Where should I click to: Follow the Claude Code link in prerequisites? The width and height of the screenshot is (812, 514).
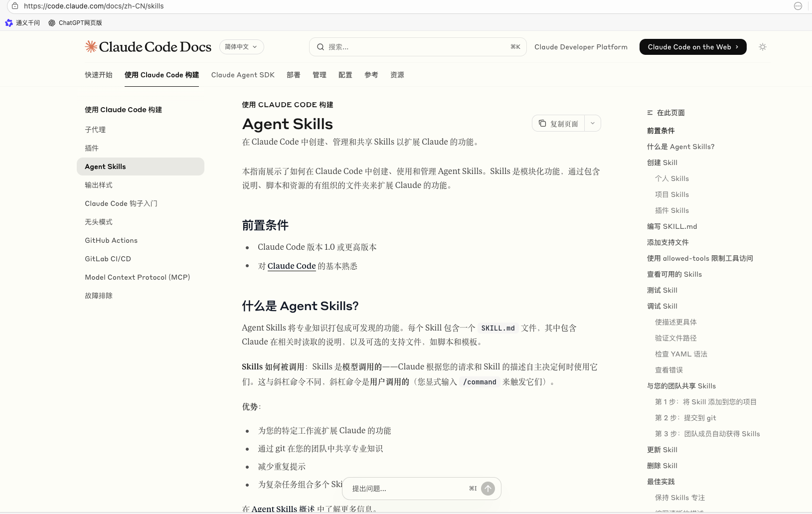point(292,266)
